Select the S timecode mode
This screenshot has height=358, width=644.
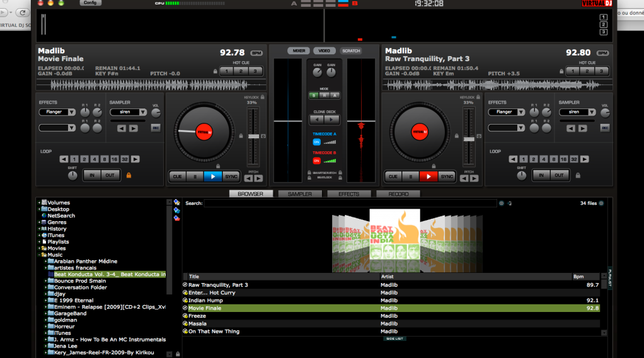click(x=314, y=95)
